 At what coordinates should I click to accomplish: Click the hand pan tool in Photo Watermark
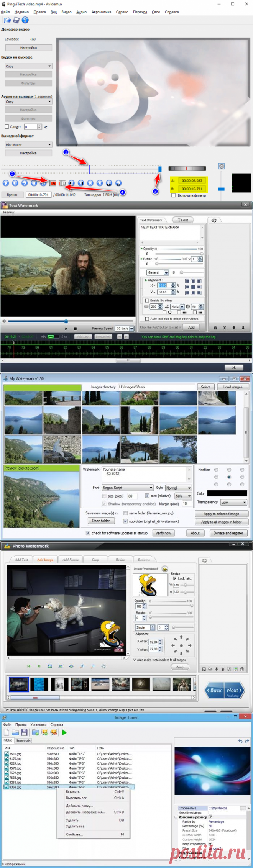click(x=103, y=667)
